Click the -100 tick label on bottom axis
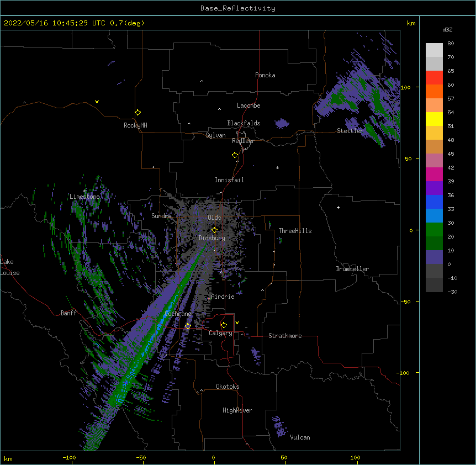 point(69,458)
